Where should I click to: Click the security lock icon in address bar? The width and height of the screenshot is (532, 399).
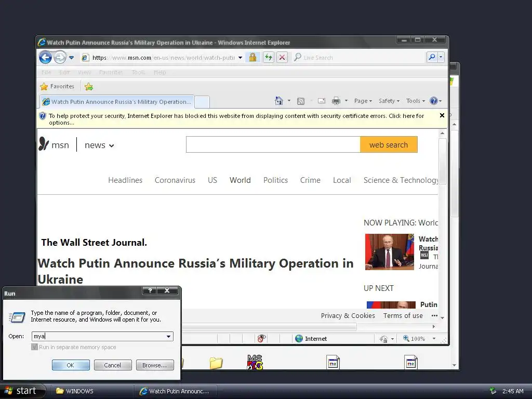coord(252,57)
